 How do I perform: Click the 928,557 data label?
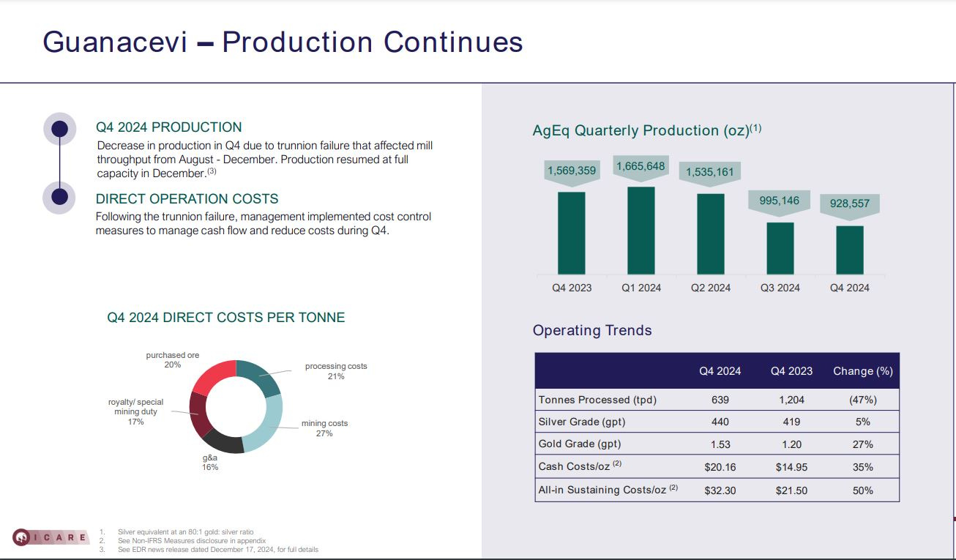pos(850,204)
